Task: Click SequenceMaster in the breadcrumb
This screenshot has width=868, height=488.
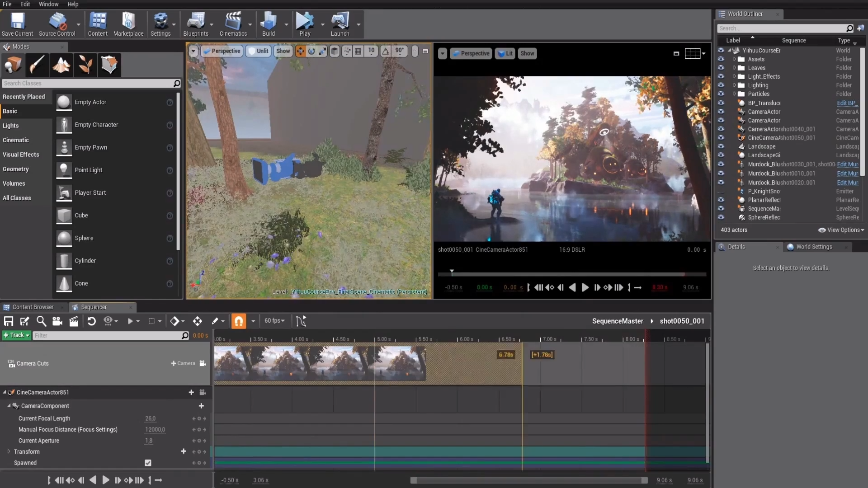Action: (x=618, y=321)
